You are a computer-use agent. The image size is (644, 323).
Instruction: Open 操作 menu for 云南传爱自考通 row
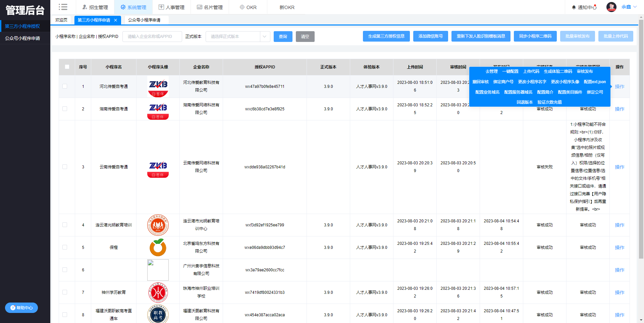click(619, 167)
